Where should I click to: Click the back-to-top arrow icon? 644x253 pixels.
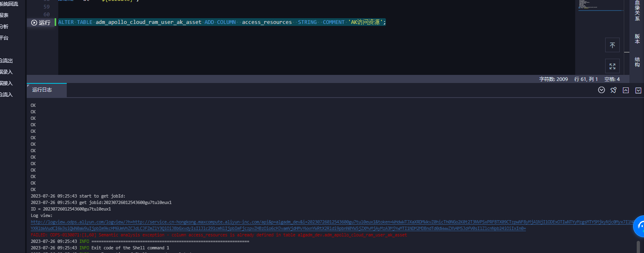(x=612, y=45)
